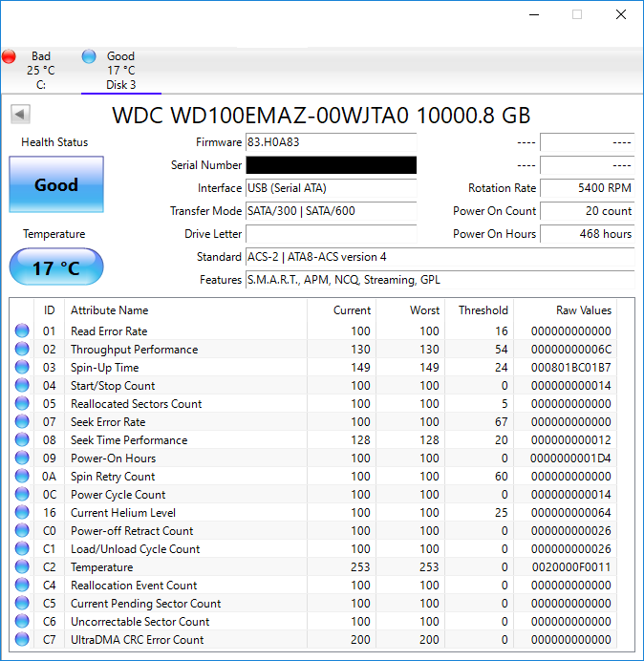Click the Rotation Rate value box
This screenshot has width=644, height=661.
coord(587,188)
